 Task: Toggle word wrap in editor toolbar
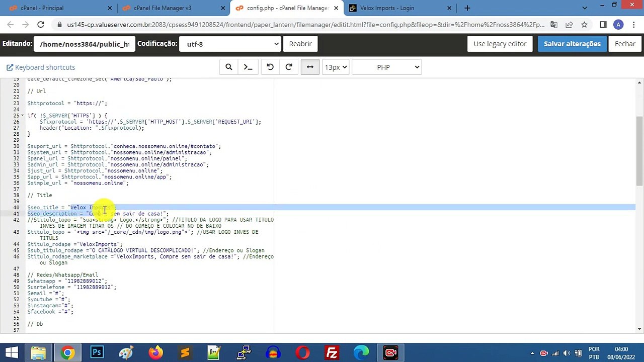point(310,67)
